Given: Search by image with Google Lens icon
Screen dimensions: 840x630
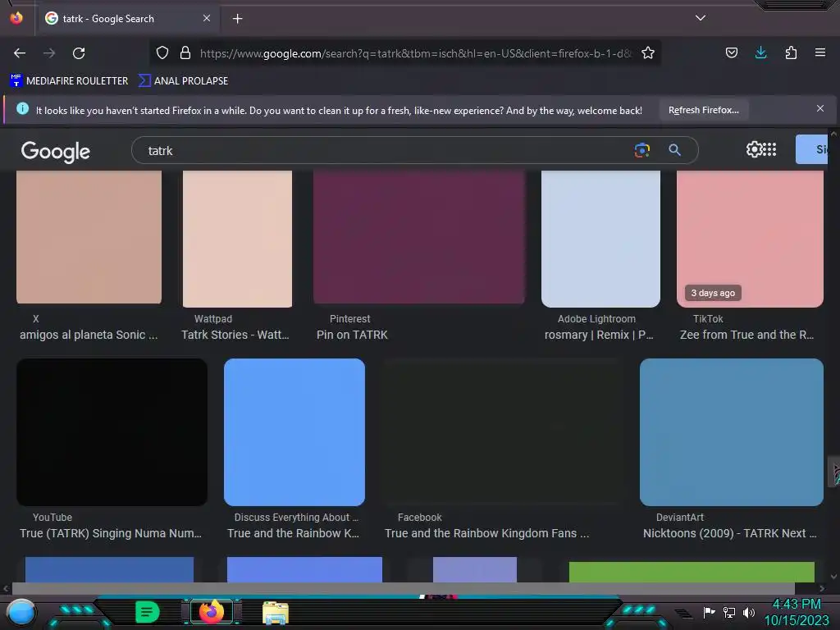Looking at the screenshot, I should coord(641,150).
